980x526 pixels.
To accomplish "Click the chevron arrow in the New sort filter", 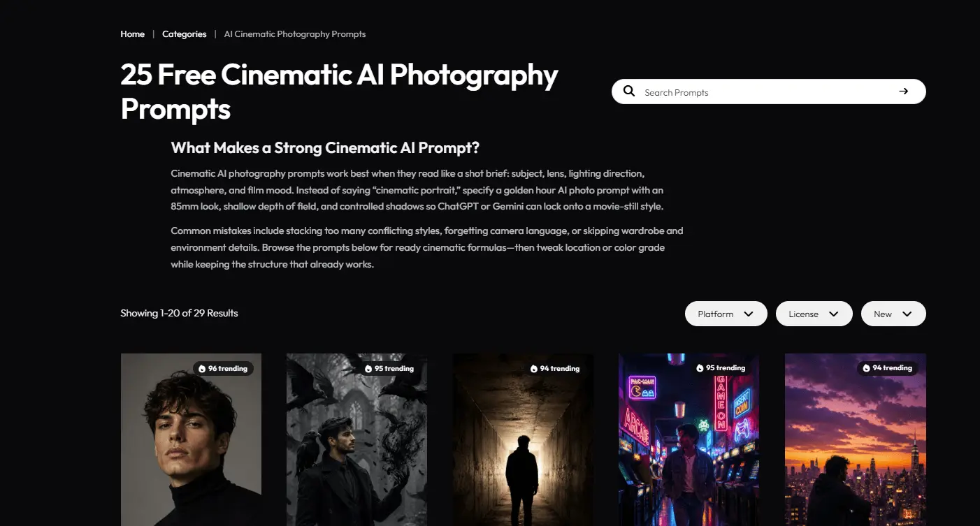I will (x=907, y=314).
